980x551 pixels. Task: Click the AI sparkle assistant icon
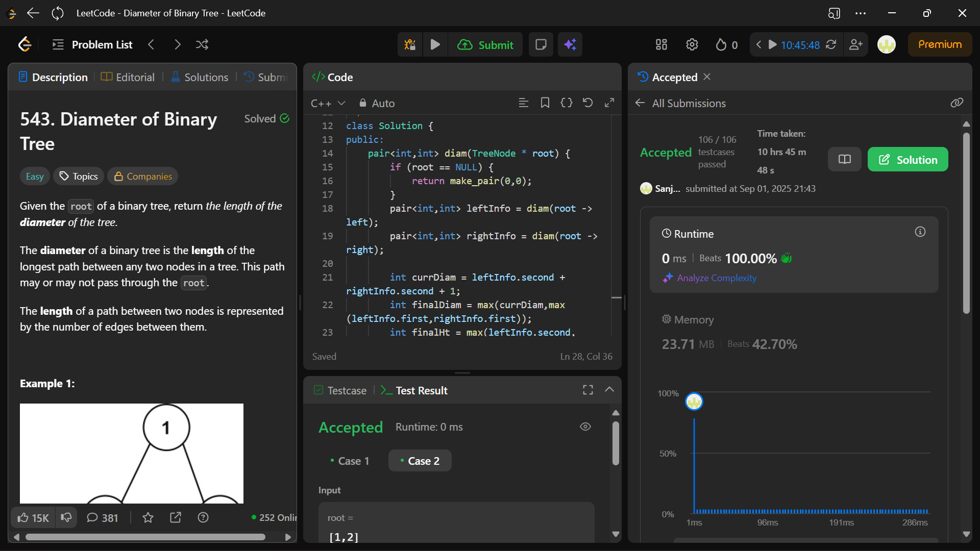570,45
